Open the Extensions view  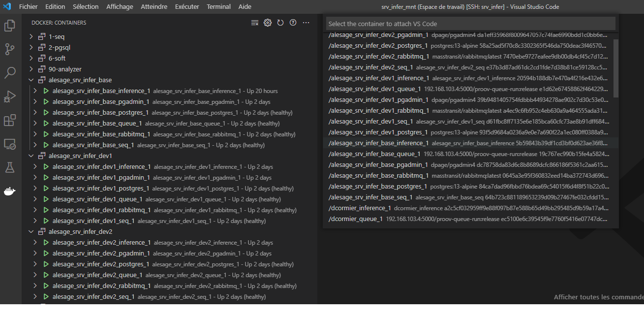click(x=9, y=120)
